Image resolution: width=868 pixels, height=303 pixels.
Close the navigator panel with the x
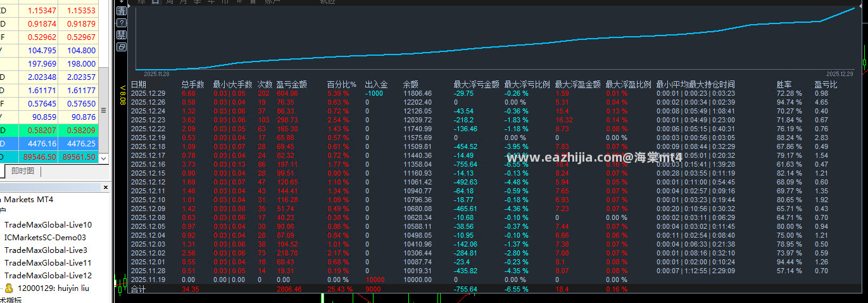[104, 186]
